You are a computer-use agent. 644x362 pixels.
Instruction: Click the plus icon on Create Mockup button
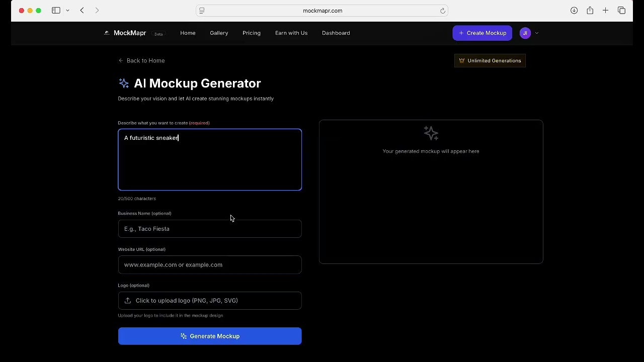point(461,33)
